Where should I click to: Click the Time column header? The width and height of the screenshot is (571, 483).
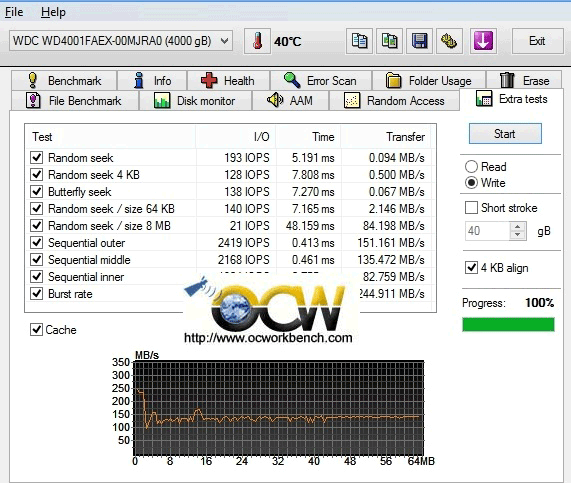pos(308,137)
